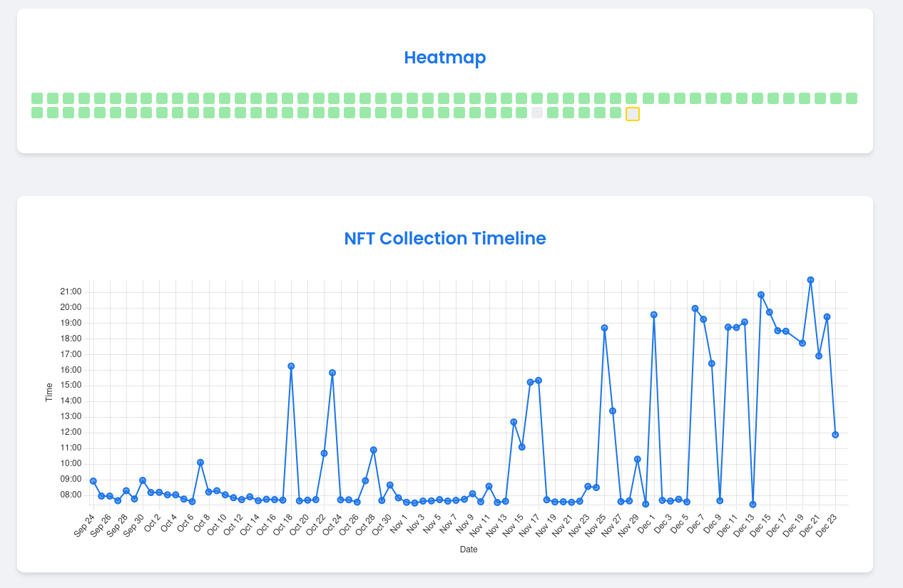This screenshot has width=903, height=588.
Task: Select last cell in top heatmap row
Action: [852, 98]
